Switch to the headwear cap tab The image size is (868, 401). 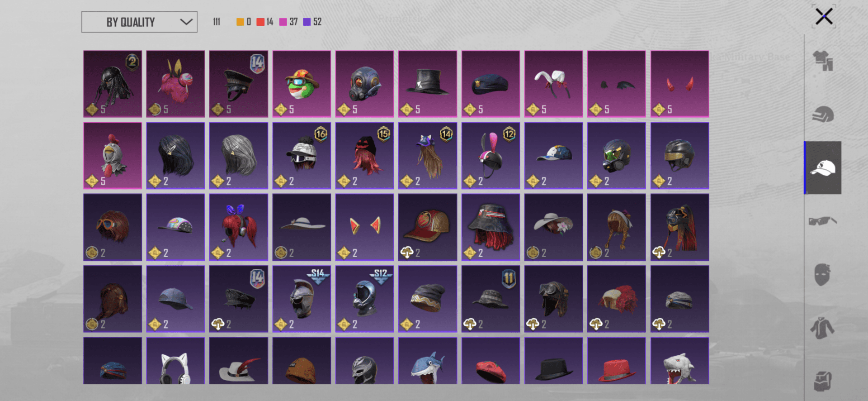[x=823, y=168]
